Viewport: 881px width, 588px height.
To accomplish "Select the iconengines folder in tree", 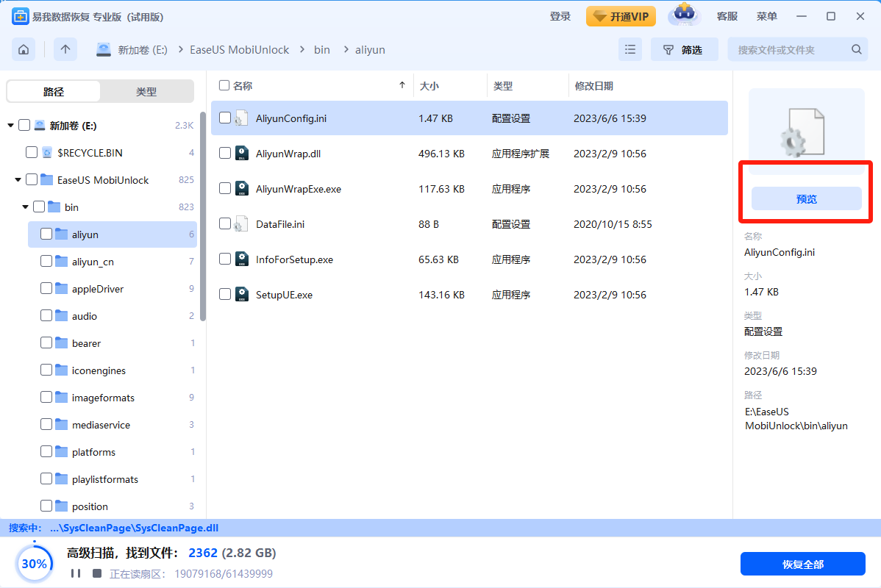I will coord(113,370).
